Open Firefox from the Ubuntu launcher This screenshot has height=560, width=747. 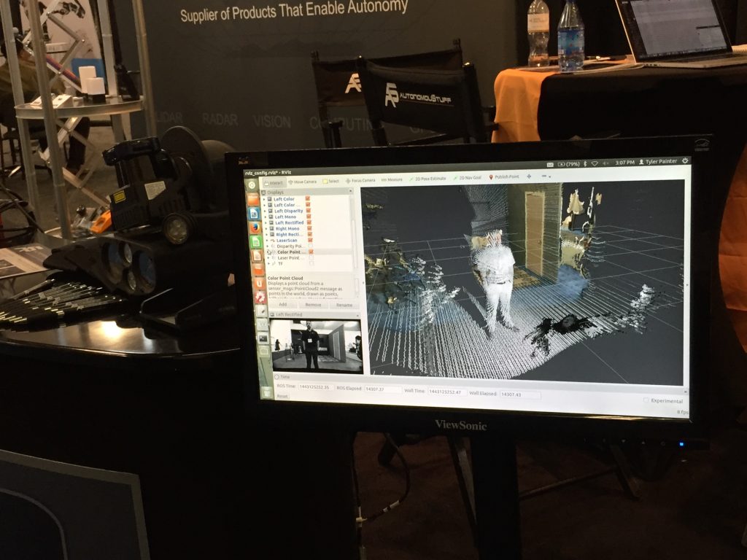click(x=255, y=228)
